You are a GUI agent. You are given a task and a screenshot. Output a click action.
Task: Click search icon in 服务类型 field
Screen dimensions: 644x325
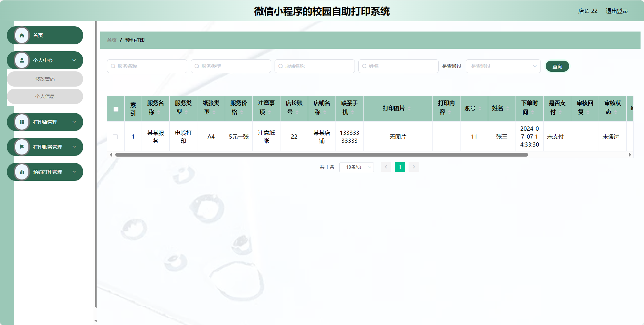coord(197,66)
